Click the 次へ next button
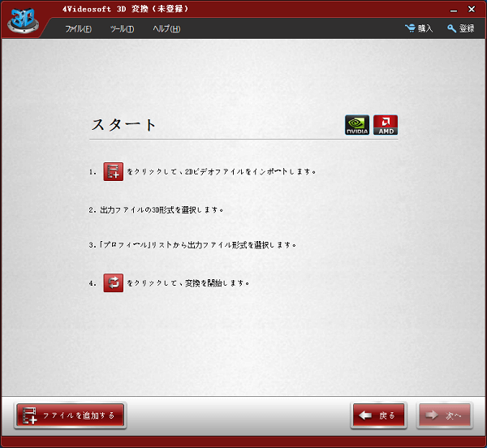 pos(445,415)
